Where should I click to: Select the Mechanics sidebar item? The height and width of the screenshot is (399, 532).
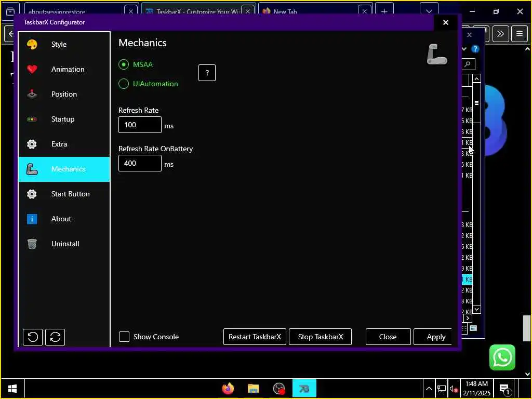(x=64, y=169)
